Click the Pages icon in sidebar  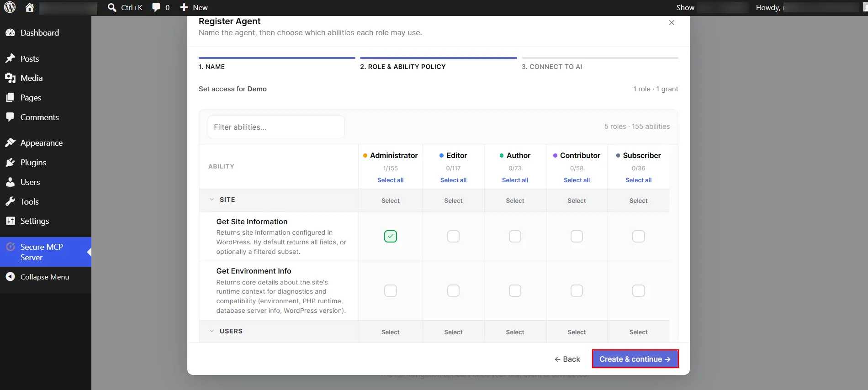click(x=10, y=98)
